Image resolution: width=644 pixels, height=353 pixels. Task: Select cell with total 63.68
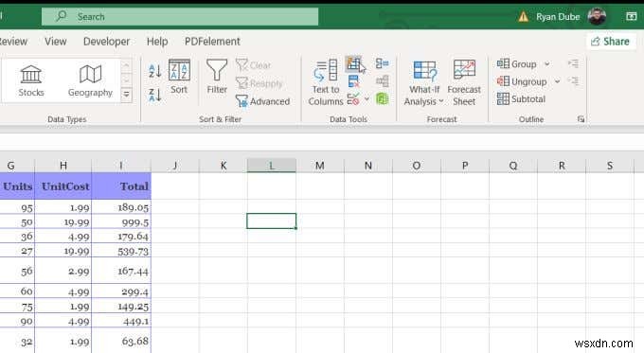tap(121, 341)
